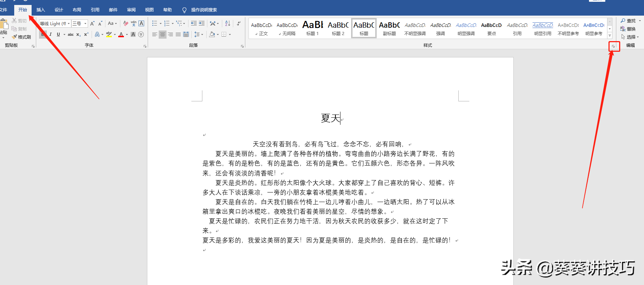Apply red font color
Screen dimensions: 644x285
[x=121, y=34]
